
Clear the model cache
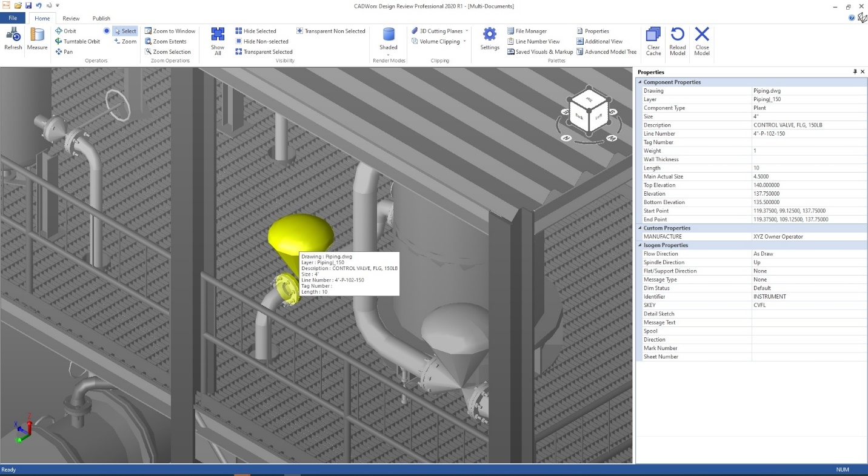(653, 41)
